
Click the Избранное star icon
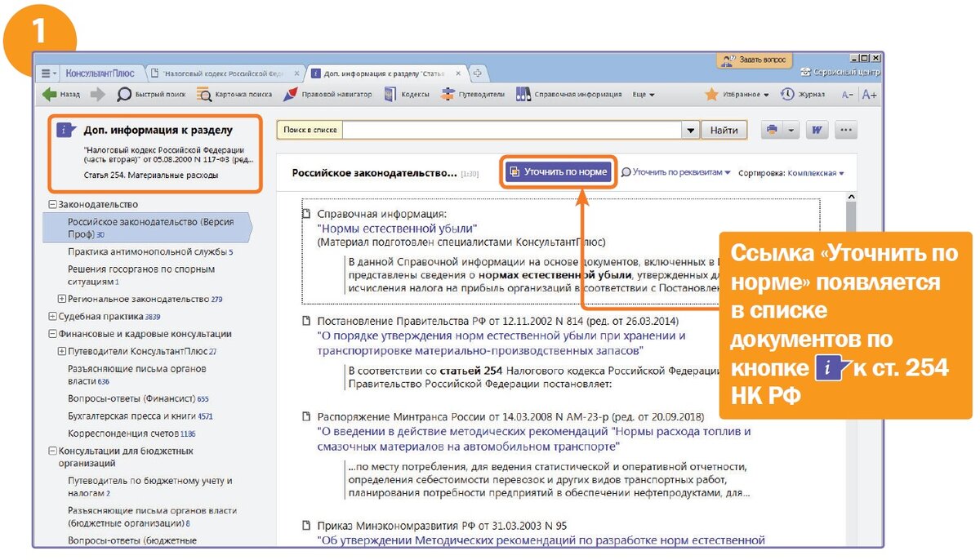click(711, 95)
